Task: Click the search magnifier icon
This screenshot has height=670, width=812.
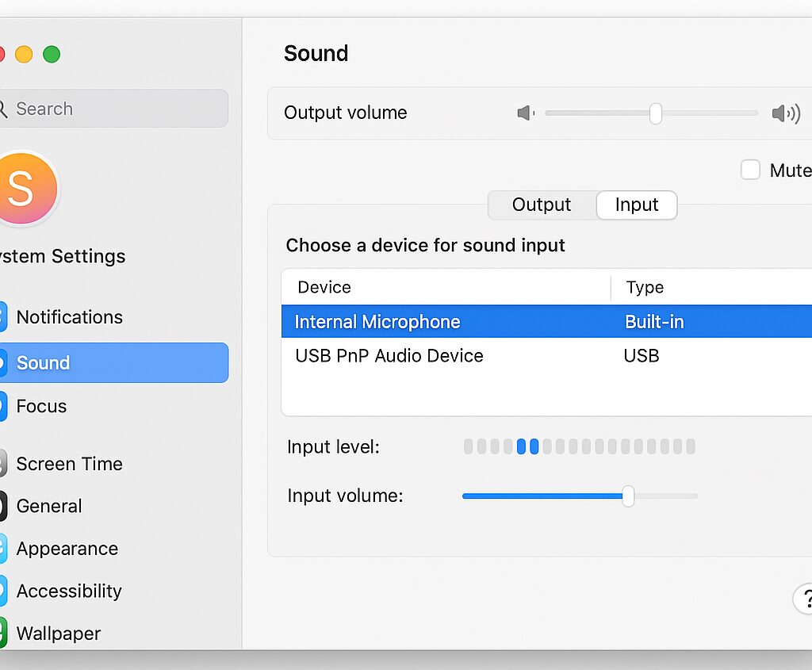Action: click(x=3, y=109)
